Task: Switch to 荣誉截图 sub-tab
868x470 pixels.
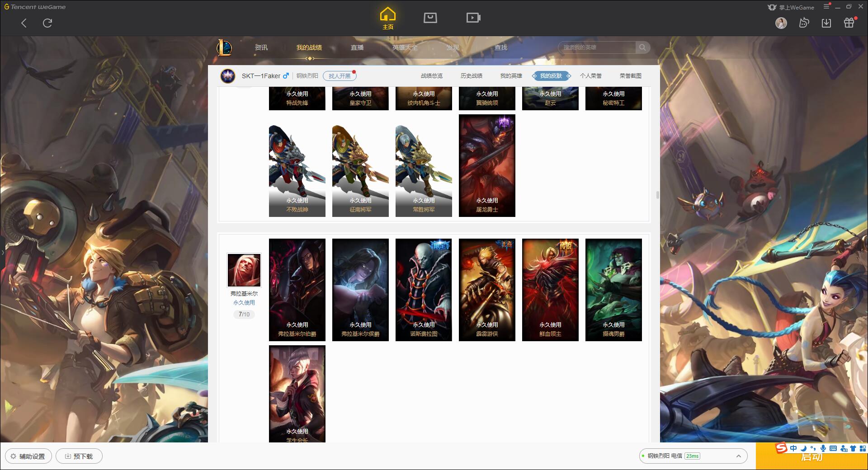Action: click(x=631, y=76)
